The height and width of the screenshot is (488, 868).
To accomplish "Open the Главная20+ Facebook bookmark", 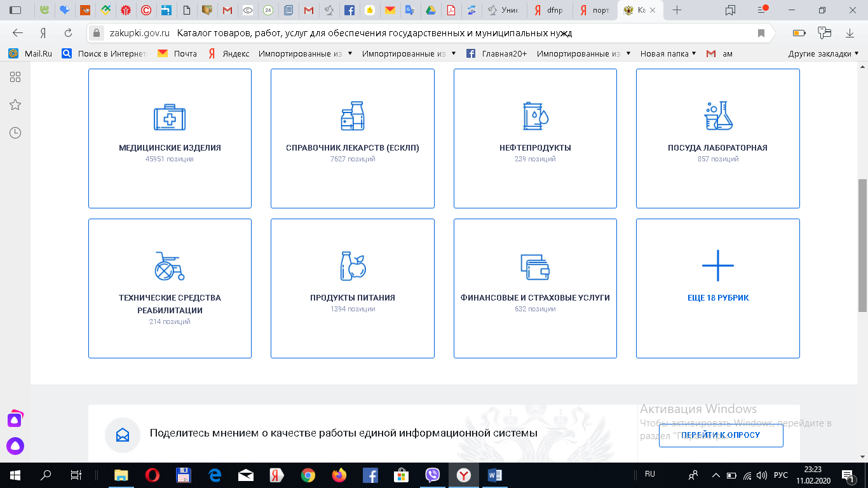I will pos(497,54).
